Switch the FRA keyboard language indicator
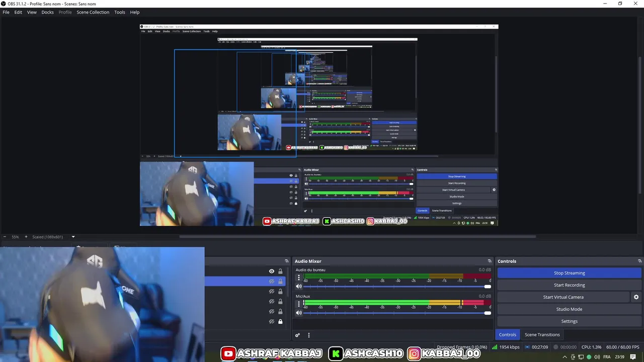Screen dimensions: 644x362 (x=607, y=357)
